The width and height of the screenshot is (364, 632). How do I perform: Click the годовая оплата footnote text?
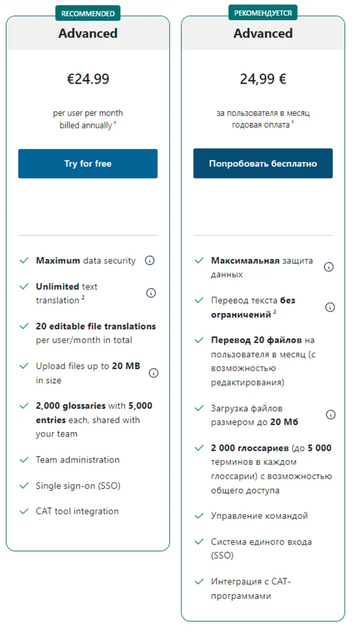coord(261,125)
